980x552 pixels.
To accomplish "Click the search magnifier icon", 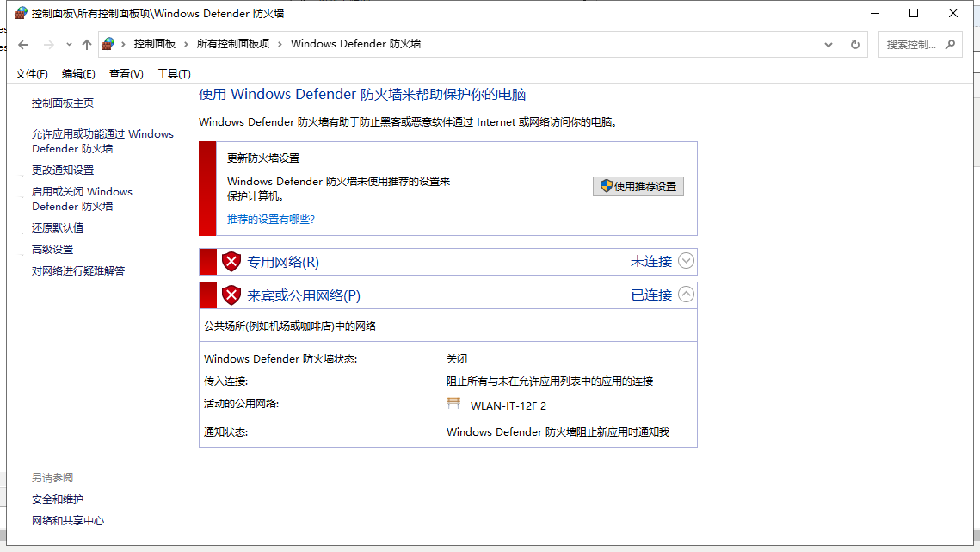I will [x=951, y=45].
